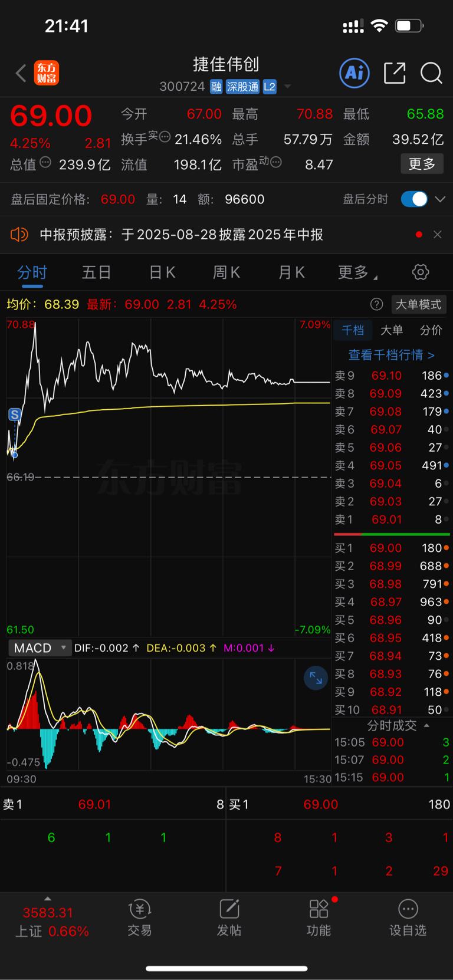Screen dimensions: 453x980
Task: Share the stock page via share icon
Action: pyautogui.click(x=395, y=73)
